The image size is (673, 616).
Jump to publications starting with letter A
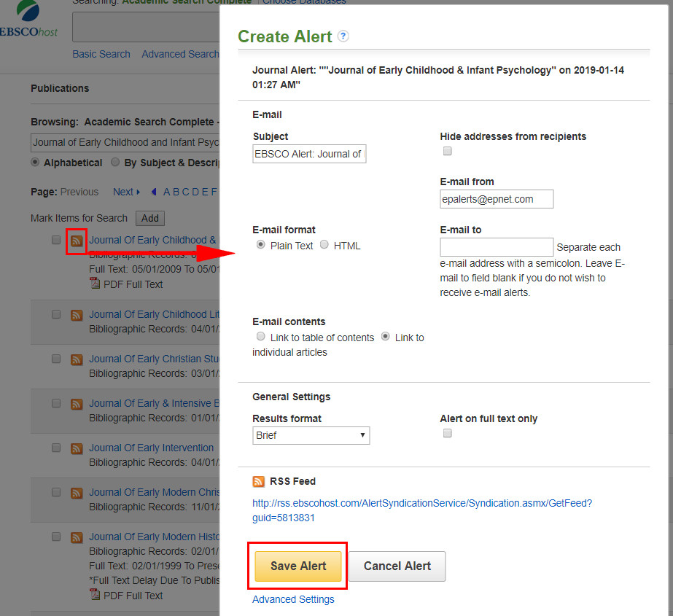[x=166, y=192]
